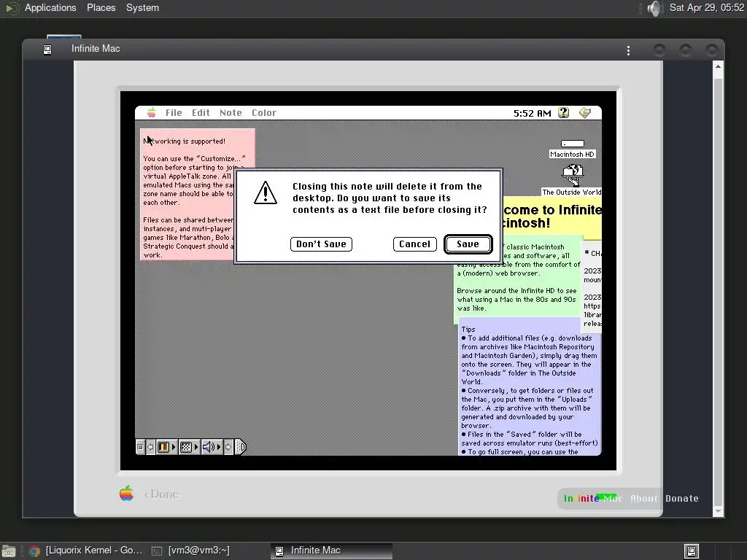This screenshot has height=560, width=747.
Task: Click the page scrollbar up arrow
Action: [x=718, y=67]
